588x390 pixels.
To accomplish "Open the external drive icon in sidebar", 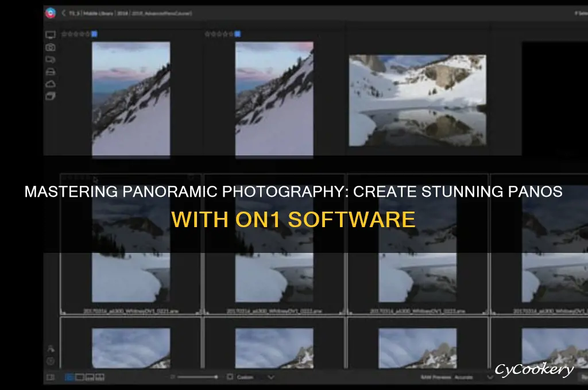I will 51,72.
